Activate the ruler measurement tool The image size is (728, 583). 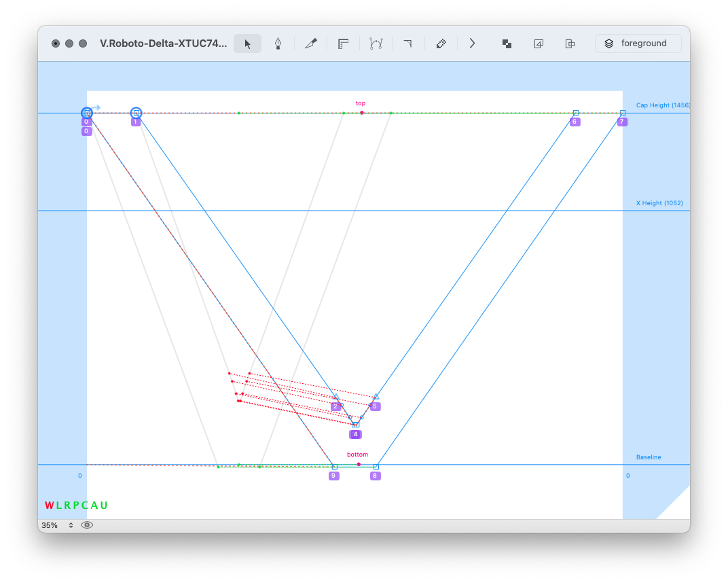tap(344, 43)
